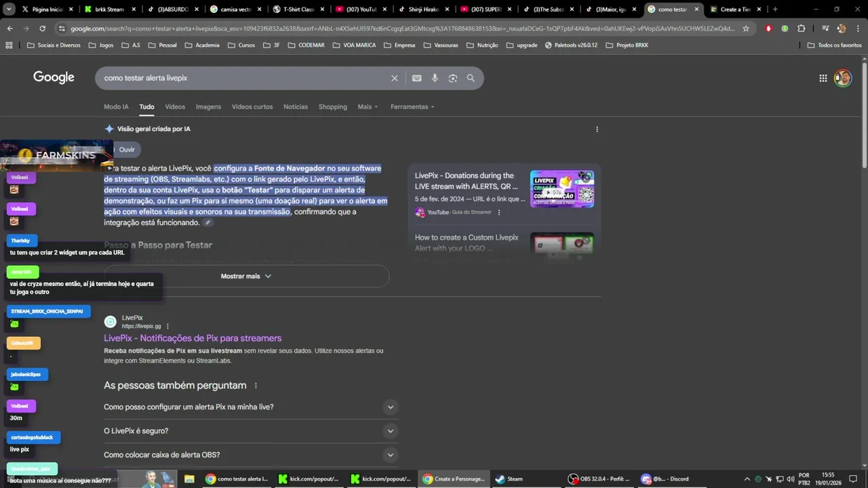Show hidden system tray icons
The height and width of the screenshot is (488, 868).
point(747,479)
